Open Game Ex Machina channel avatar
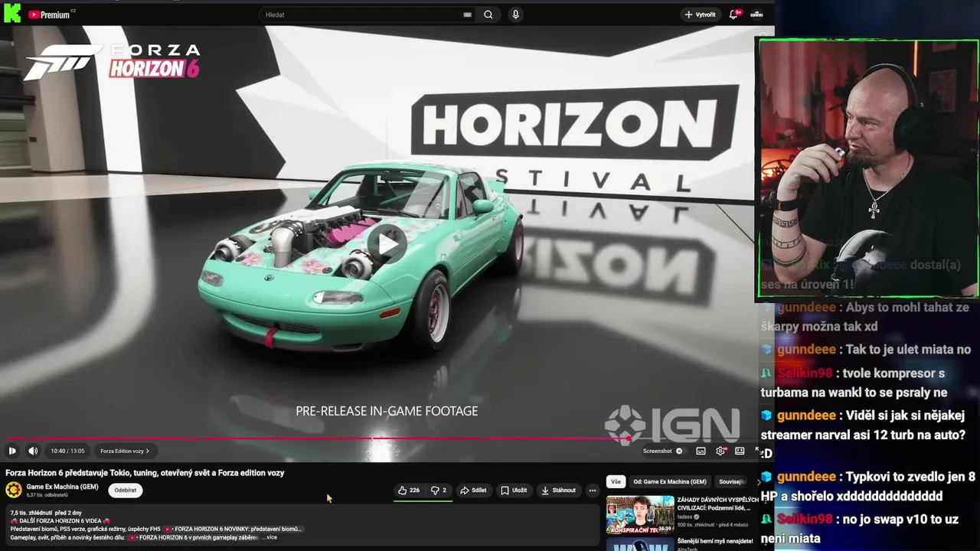 pos(14,490)
